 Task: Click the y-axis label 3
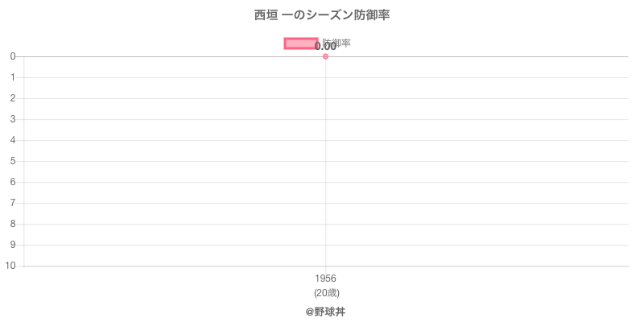coord(14,119)
